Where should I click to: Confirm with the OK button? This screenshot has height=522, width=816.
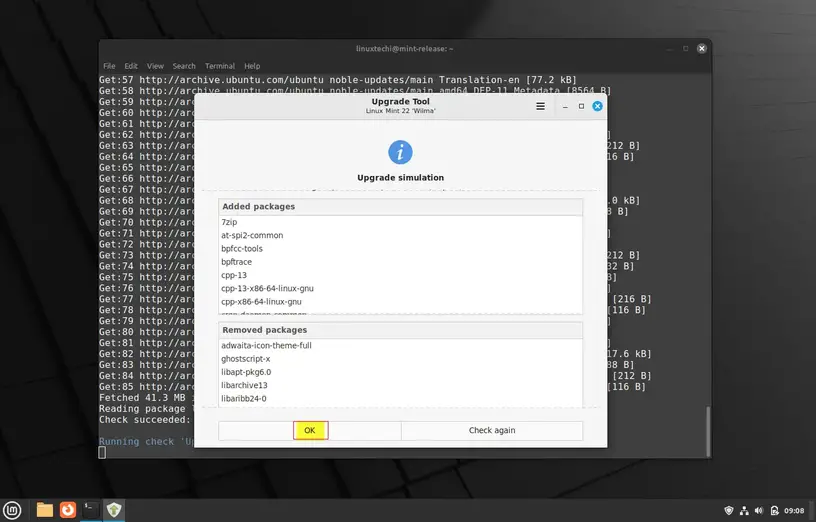click(310, 430)
